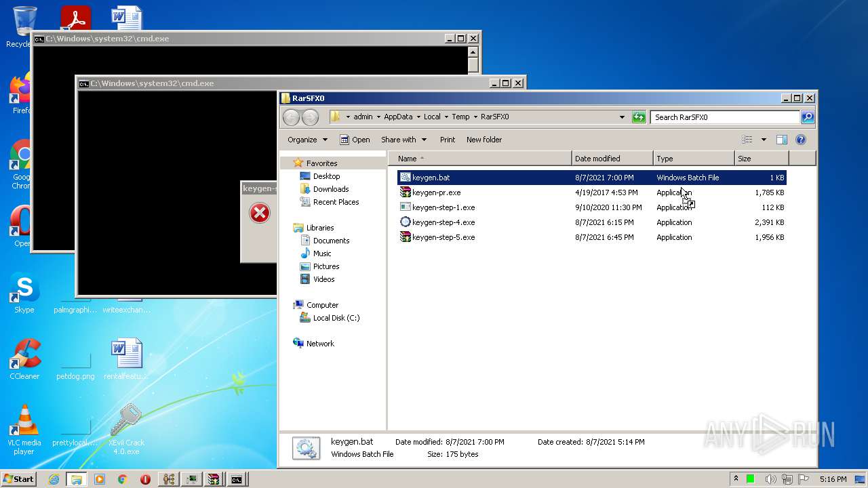Image resolution: width=868 pixels, height=488 pixels.
Task: Click in the Search RarSFX0 field
Action: pos(725,117)
